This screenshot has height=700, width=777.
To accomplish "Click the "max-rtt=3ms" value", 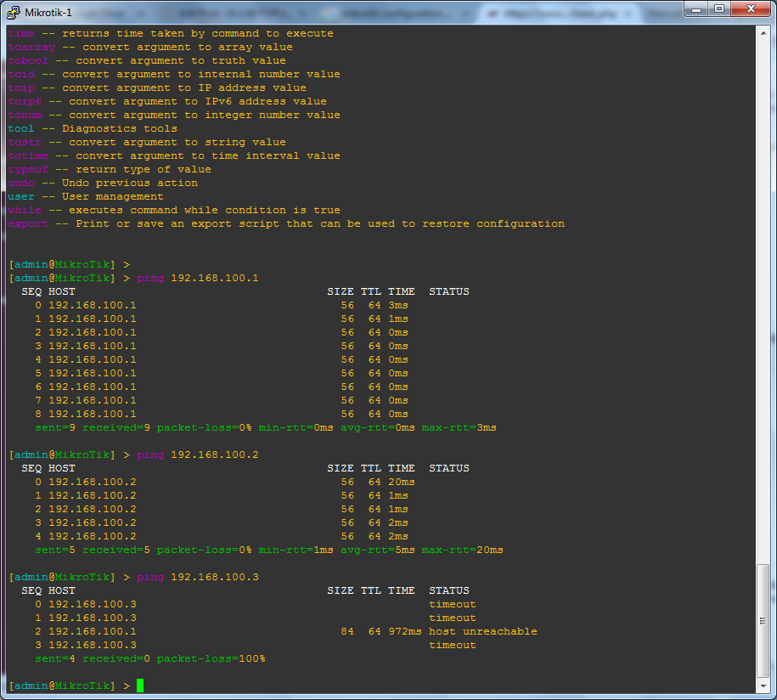I will point(459,427).
